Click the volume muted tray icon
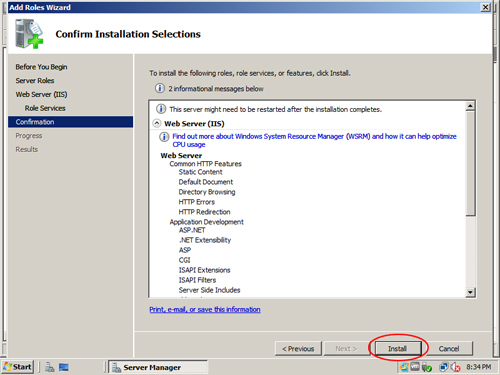This screenshot has height=375, width=500. point(455,367)
